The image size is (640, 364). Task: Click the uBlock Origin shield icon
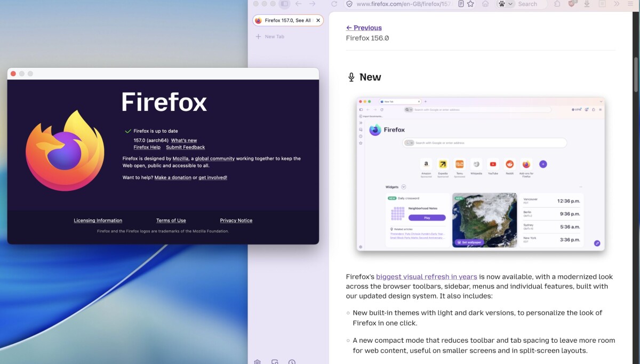point(572,4)
